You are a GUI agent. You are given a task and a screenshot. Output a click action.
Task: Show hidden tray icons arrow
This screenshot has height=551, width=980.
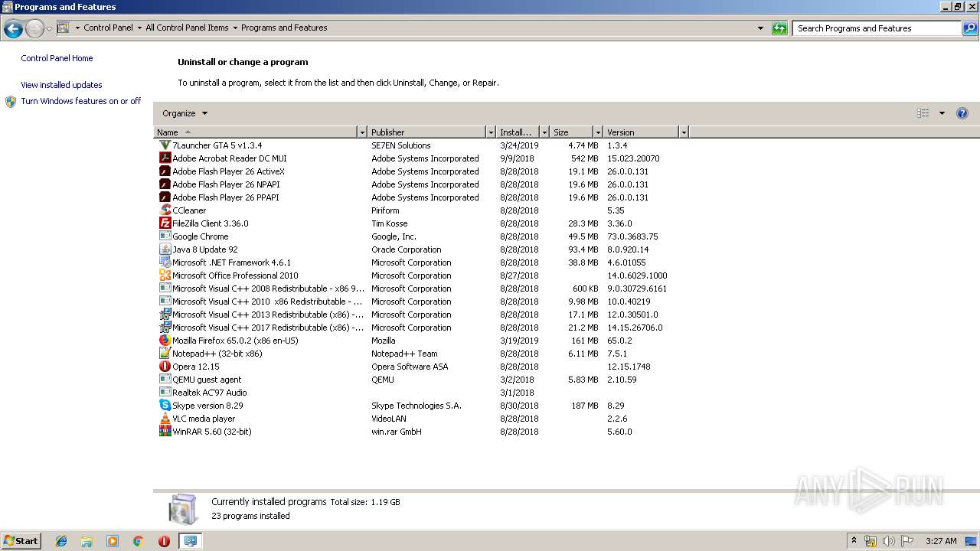(854, 541)
